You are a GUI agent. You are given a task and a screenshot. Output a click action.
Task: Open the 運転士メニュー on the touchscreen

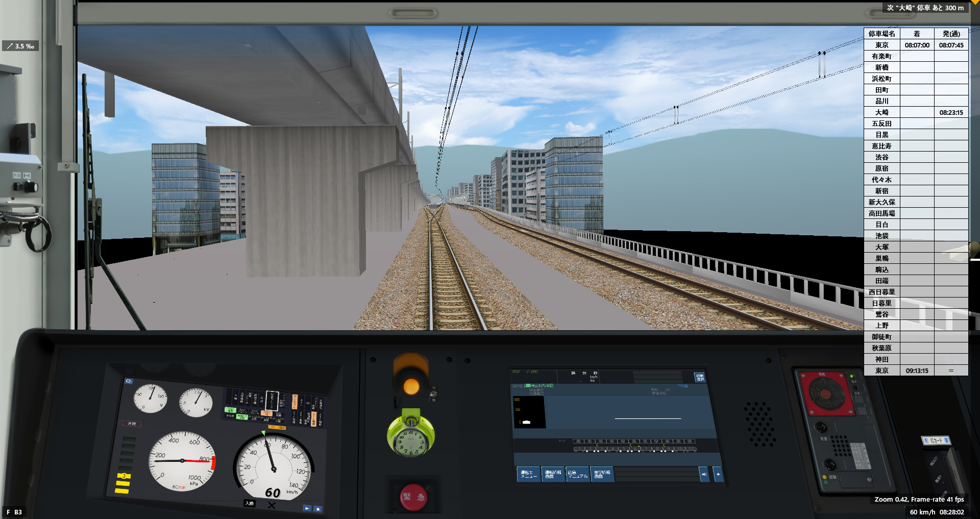(529, 474)
